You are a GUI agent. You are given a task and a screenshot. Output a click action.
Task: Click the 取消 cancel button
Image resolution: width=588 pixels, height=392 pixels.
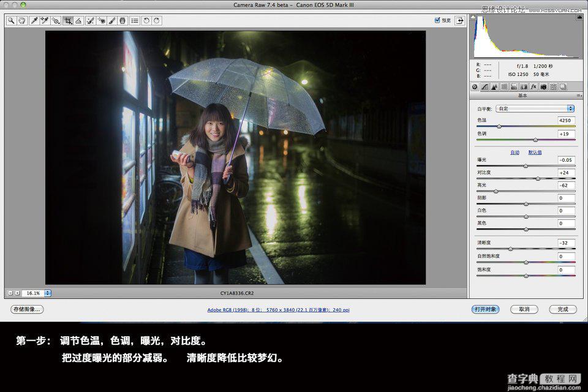click(524, 309)
